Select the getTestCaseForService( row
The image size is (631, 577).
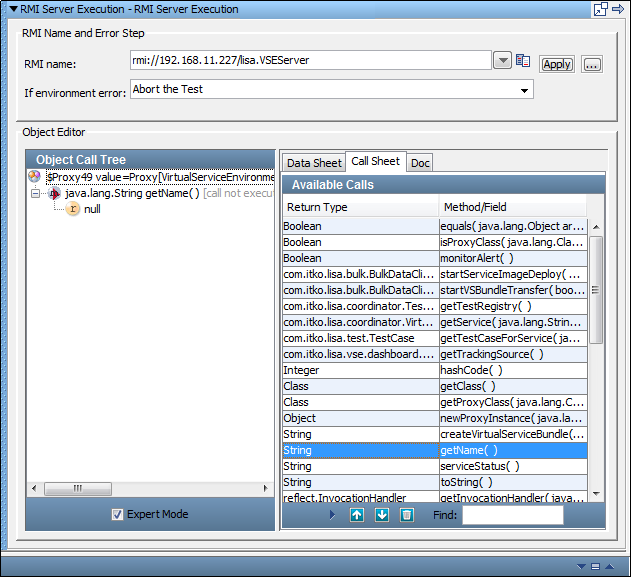click(x=435, y=338)
